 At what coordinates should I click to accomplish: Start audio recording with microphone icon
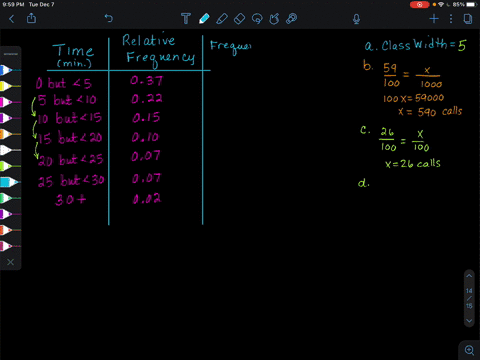(356, 19)
